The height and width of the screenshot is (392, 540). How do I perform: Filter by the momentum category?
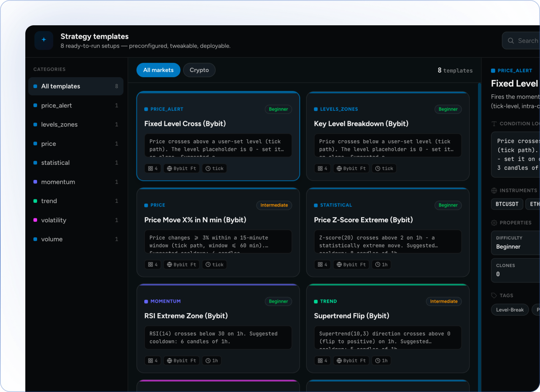pos(76,182)
